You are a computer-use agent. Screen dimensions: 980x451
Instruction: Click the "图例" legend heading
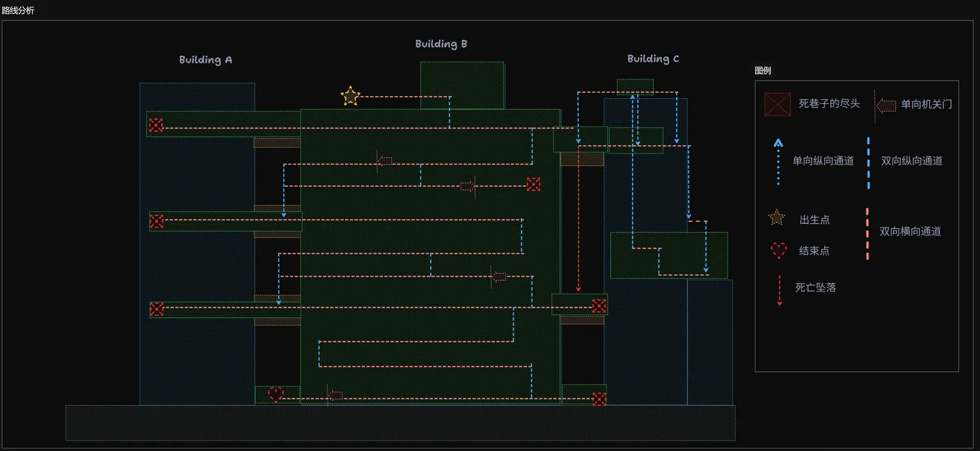pyautogui.click(x=763, y=71)
